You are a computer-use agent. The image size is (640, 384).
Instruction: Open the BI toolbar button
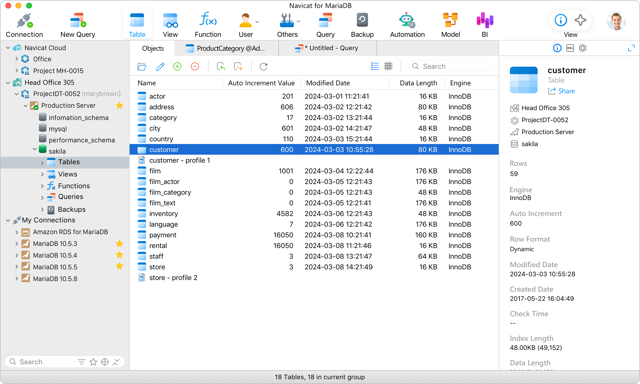pos(484,25)
